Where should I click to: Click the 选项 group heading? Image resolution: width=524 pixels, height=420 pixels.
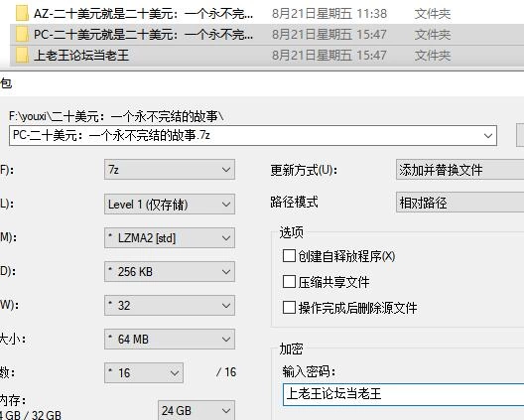pyautogui.click(x=291, y=232)
